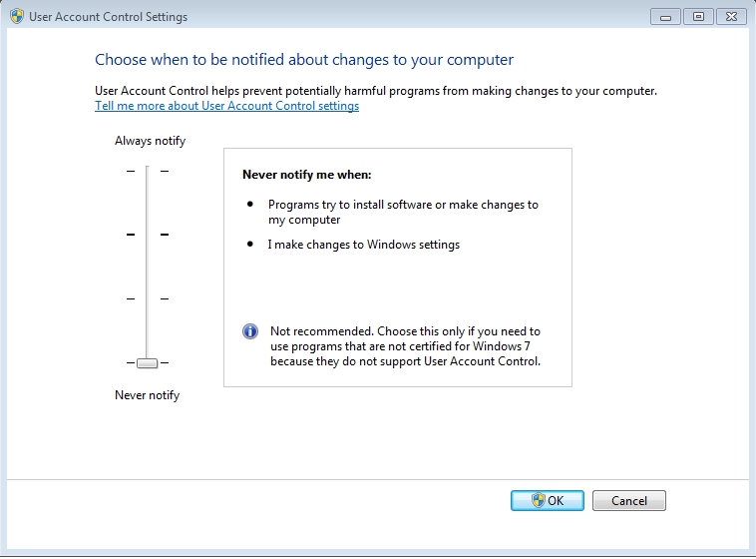Image resolution: width=756 pixels, height=559 pixels.
Task: Minimize the User Account Control Settings window
Action: click(x=665, y=17)
